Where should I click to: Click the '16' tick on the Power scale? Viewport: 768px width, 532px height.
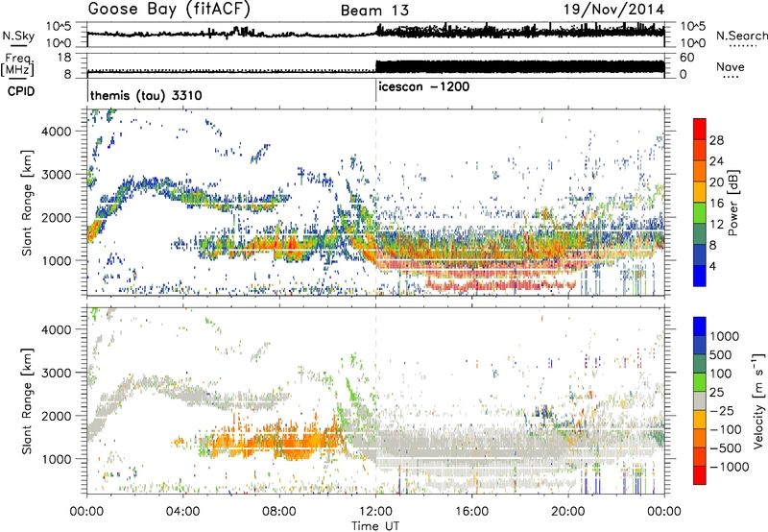point(716,204)
